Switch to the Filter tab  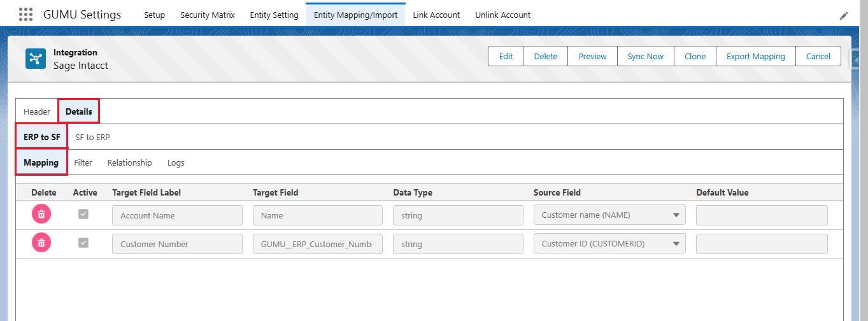pos(83,162)
